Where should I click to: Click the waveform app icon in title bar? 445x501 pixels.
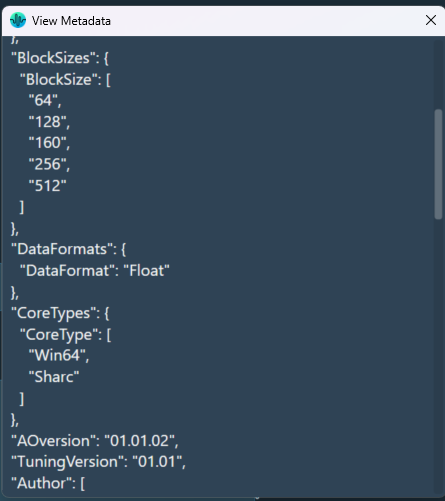(18, 20)
